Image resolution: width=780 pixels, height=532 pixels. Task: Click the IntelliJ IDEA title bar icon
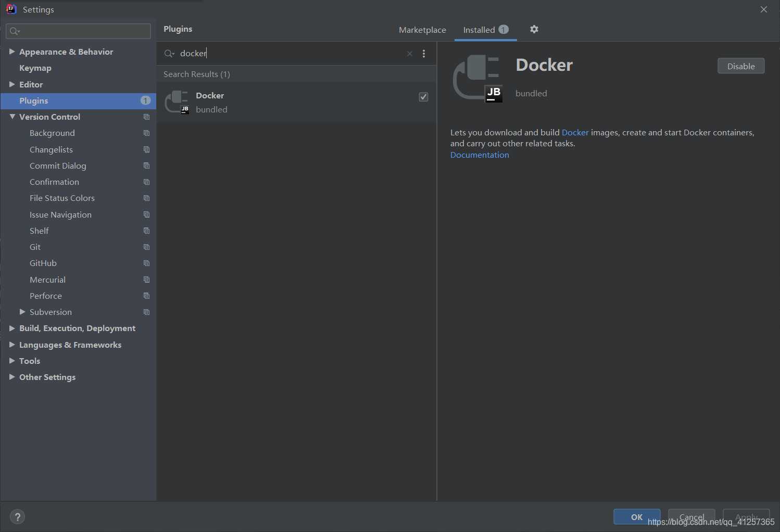point(11,9)
